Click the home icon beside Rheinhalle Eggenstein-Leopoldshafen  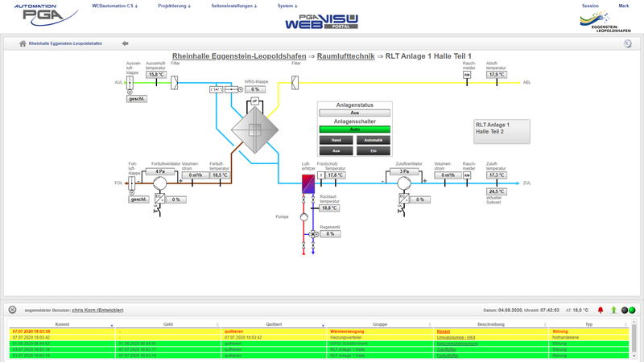[23, 43]
